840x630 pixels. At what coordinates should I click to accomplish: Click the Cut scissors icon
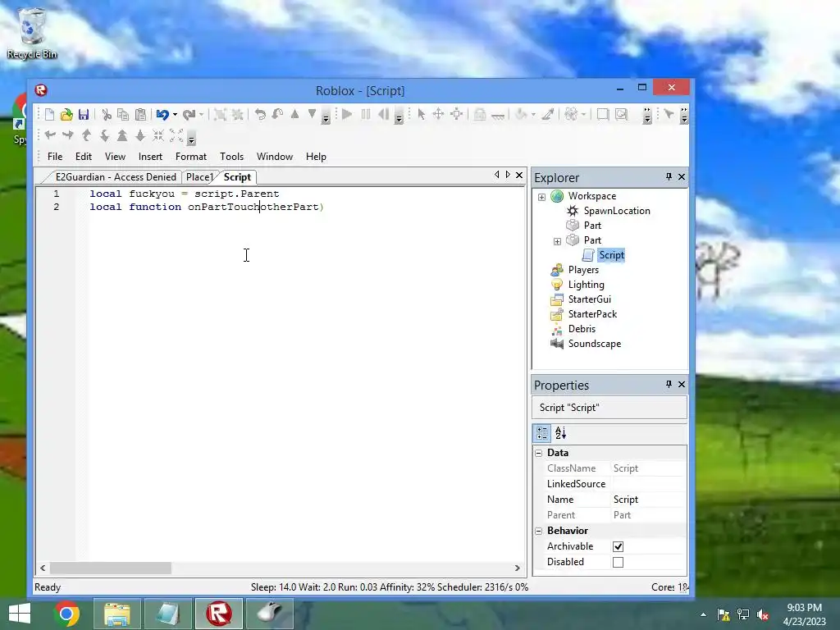click(107, 114)
